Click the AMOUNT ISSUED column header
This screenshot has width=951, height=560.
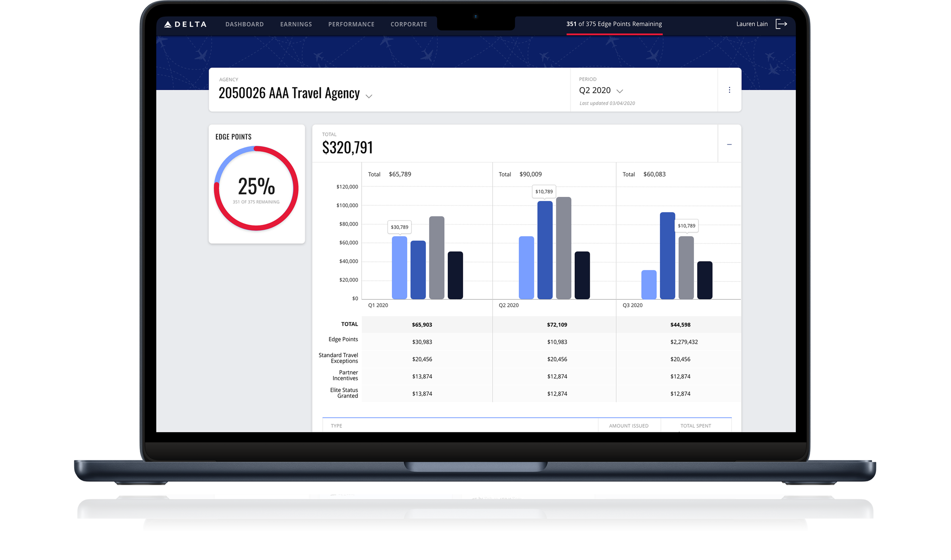click(628, 426)
